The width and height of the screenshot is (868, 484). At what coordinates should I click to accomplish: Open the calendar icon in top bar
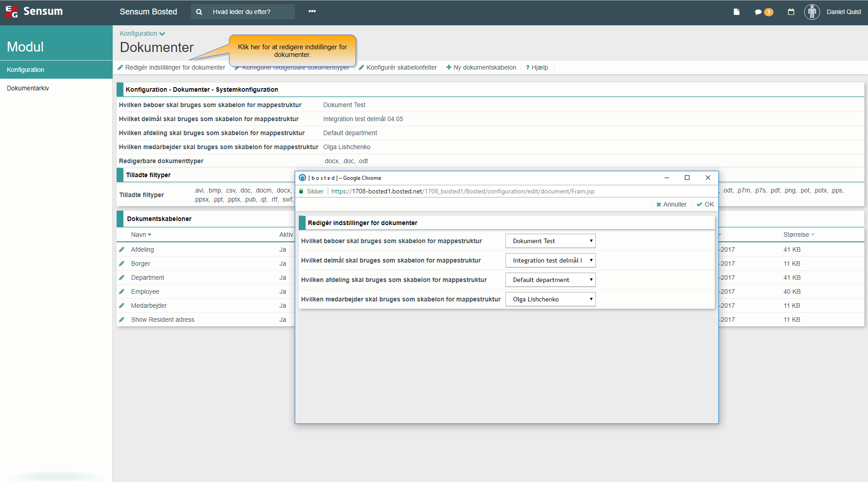791,12
